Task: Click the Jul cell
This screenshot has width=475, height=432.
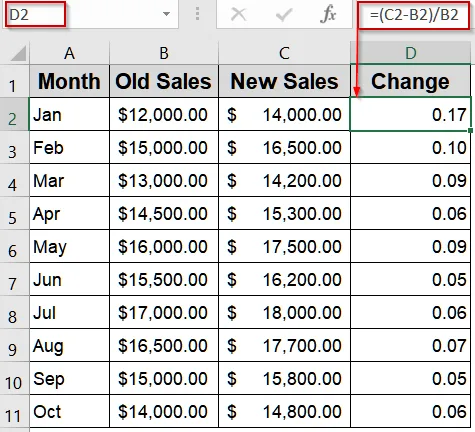Action: (x=69, y=312)
